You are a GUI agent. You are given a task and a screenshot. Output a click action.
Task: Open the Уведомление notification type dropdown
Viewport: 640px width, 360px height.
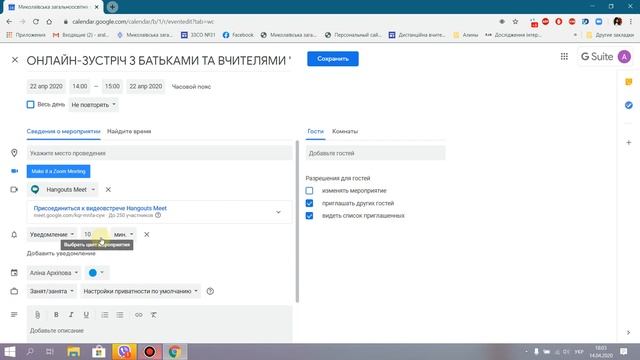52,234
